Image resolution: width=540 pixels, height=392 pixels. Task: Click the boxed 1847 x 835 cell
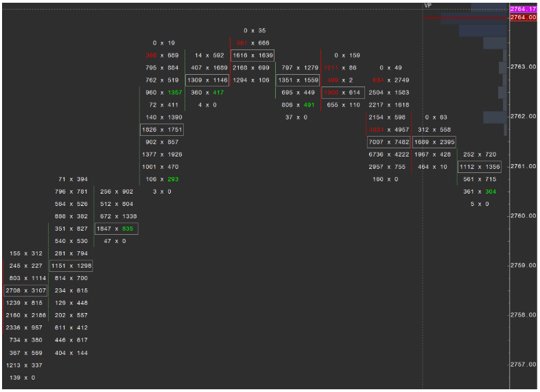click(116, 229)
